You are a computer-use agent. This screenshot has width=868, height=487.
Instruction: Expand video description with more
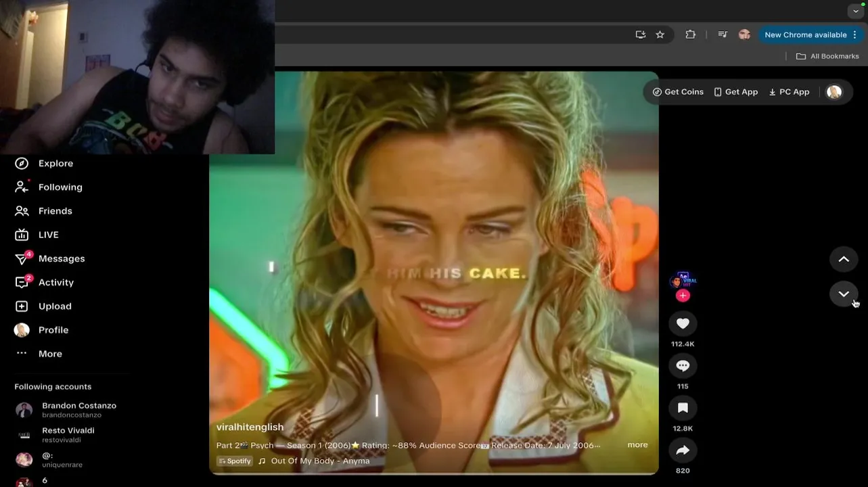[x=637, y=444]
